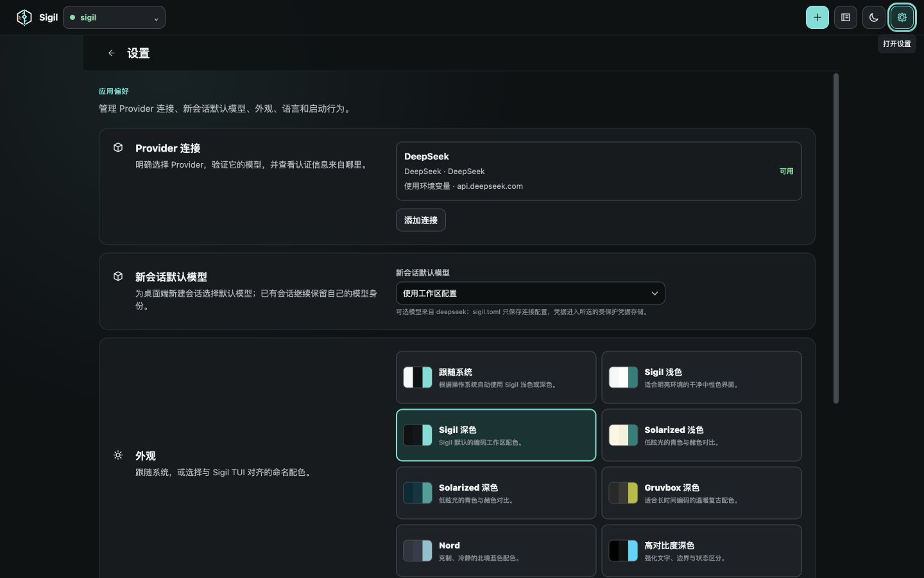The image size is (924, 578).
Task: Select the Nord theme option
Action: point(496,550)
